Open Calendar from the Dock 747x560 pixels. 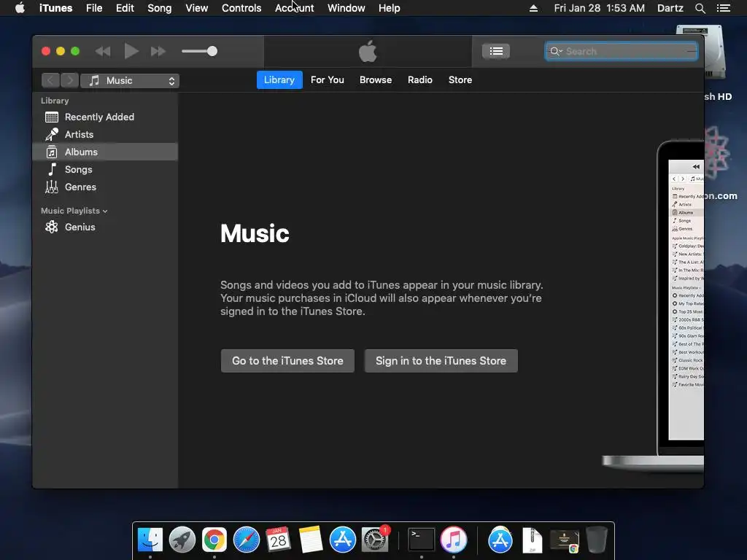tap(278, 540)
